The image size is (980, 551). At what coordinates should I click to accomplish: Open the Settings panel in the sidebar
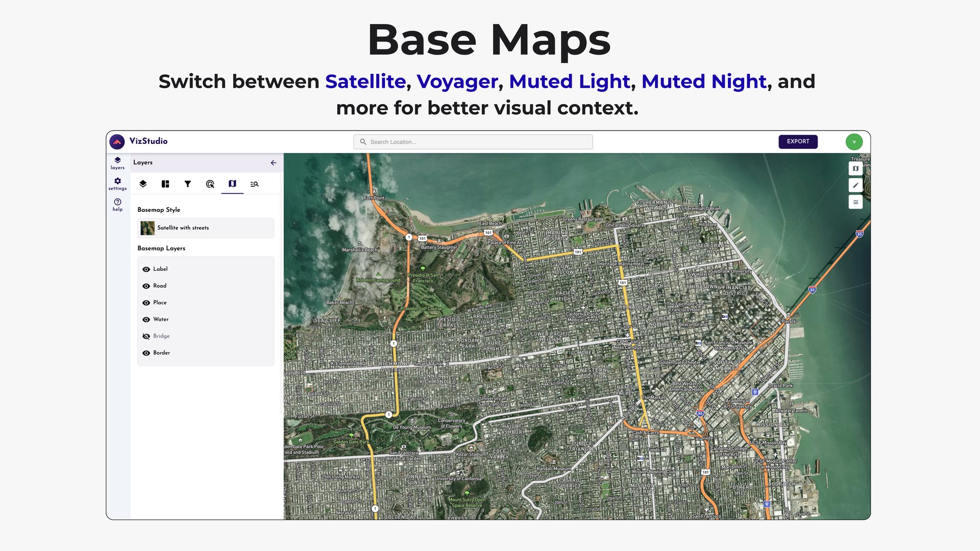pyautogui.click(x=117, y=184)
